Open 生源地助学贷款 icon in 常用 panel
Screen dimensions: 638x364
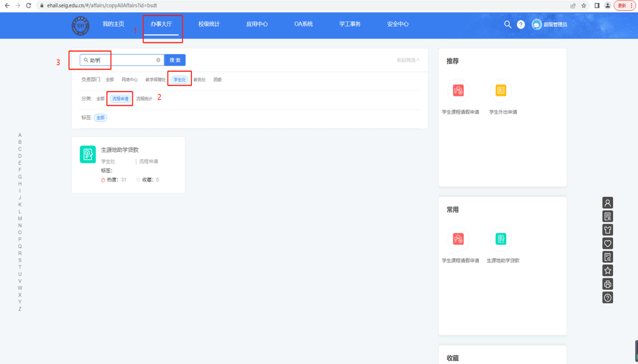[x=501, y=239]
